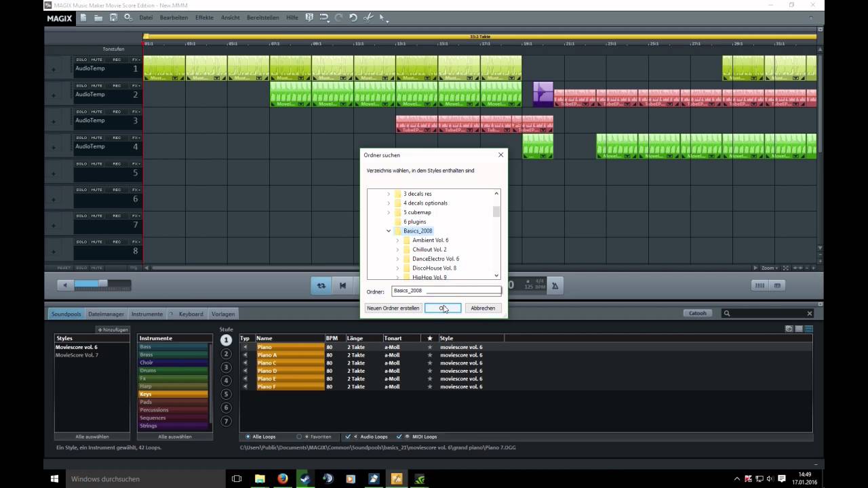
Task: Click the Windows Start button
Action: [54, 479]
